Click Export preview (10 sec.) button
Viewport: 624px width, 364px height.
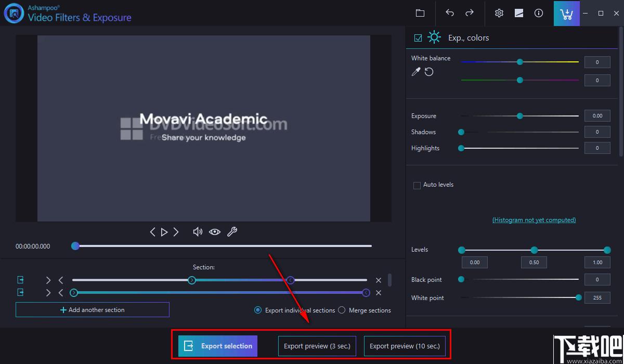point(405,346)
